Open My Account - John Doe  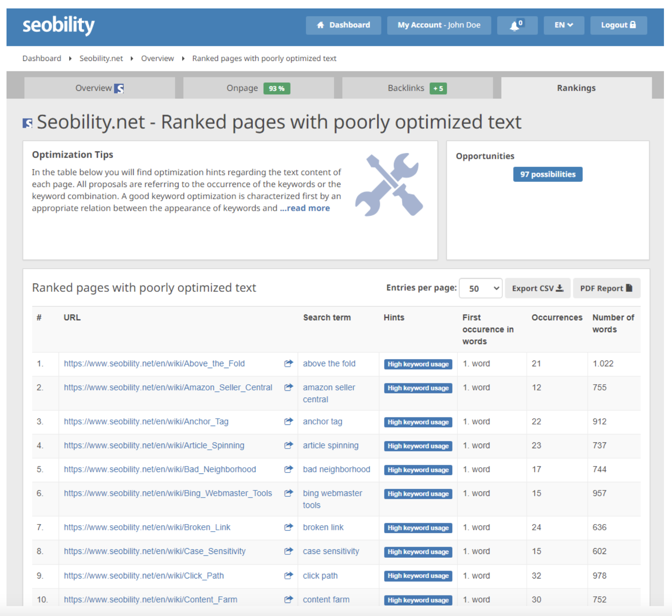(x=439, y=25)
